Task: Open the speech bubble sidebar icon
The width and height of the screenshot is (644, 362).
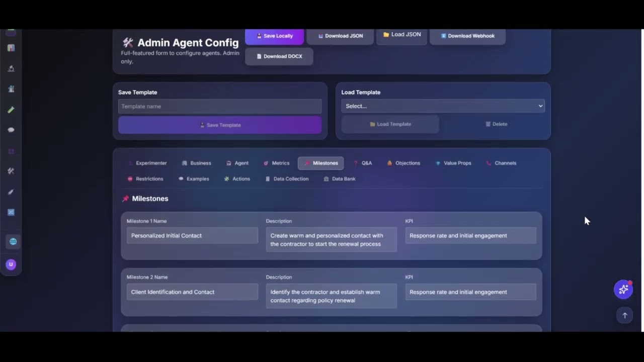Action: coord(11,130)
